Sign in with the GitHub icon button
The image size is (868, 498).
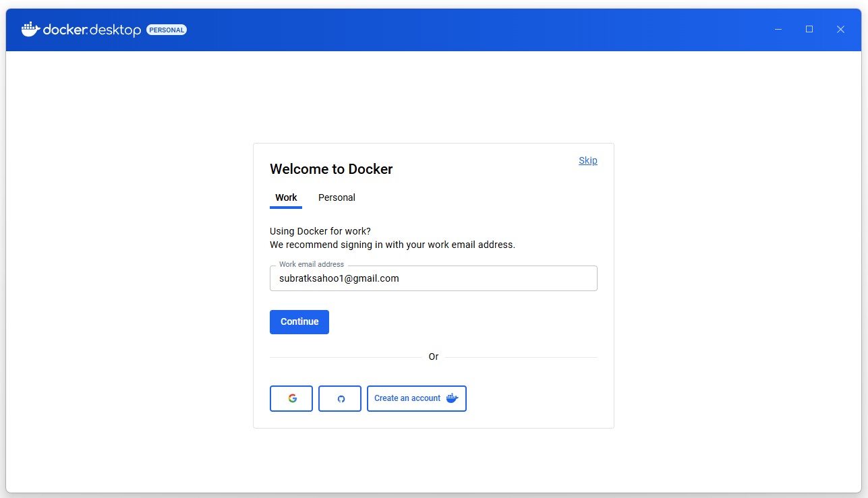(340, 398)
